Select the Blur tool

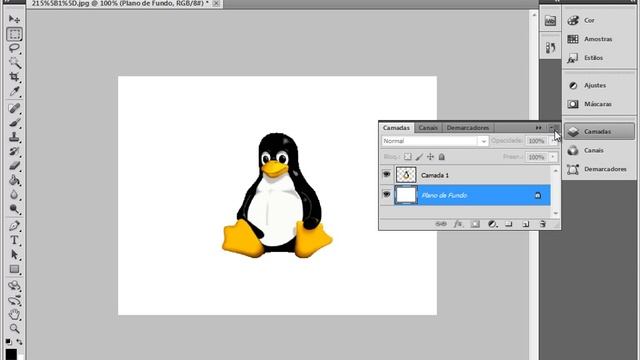point(14,195)
